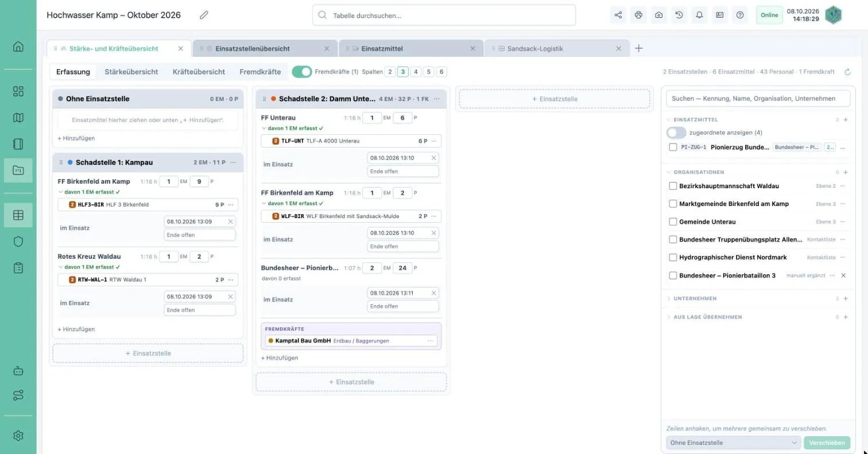Take a snapshot with camera icon

659,15
